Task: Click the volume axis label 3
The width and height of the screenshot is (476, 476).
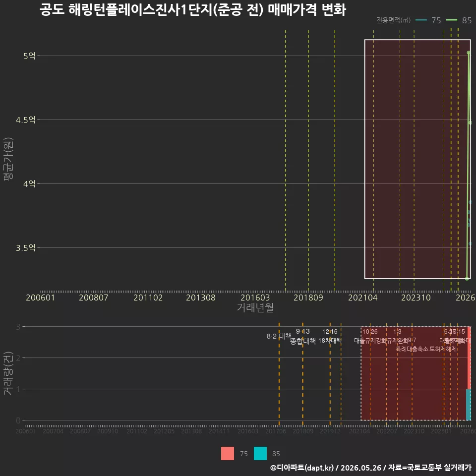Action: [18, 327]
